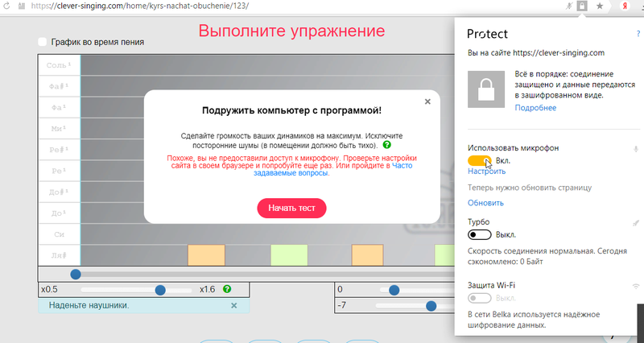Image resolution: width=644 pixels, height=343 pixels.
Task: Click the 'Настроить' microphone link
Action: click(487, 171)
